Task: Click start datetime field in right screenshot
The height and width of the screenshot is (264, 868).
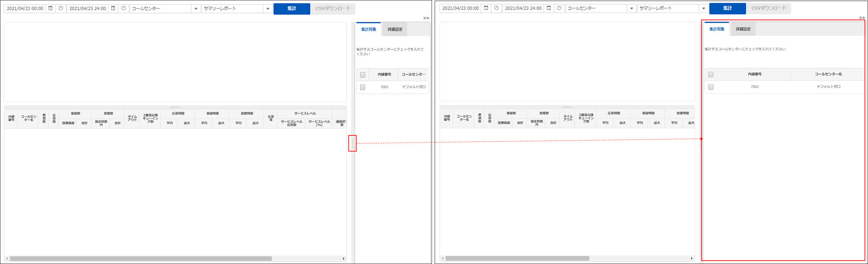Action: click(460, 8)
